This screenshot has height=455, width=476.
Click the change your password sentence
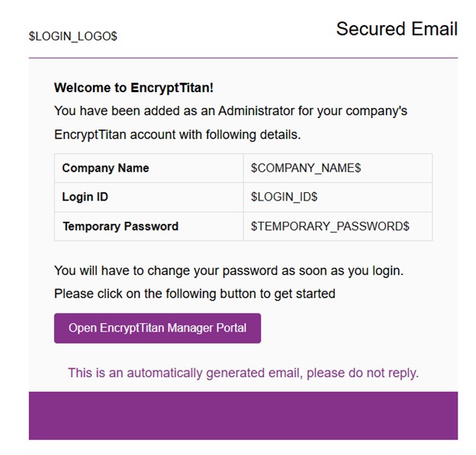(229, 271)
